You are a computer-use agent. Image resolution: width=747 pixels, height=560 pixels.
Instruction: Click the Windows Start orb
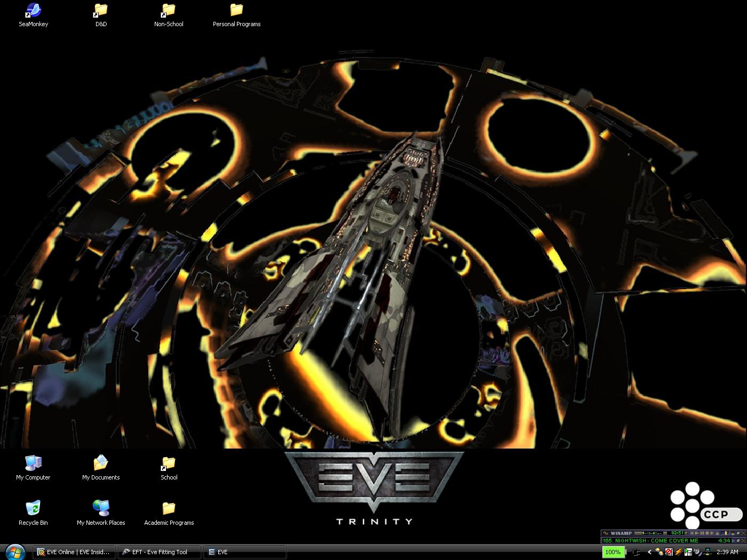(14, 551)
